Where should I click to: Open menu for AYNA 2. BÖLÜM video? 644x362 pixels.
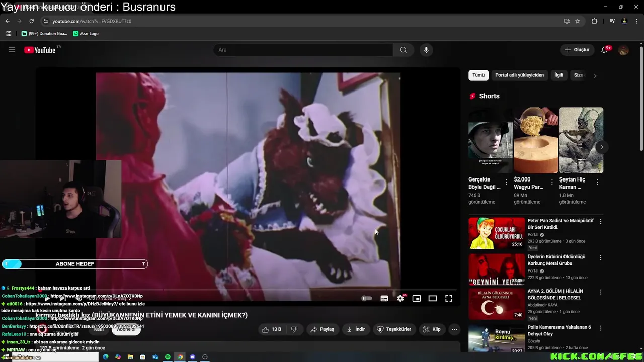[x=600, y=292]
